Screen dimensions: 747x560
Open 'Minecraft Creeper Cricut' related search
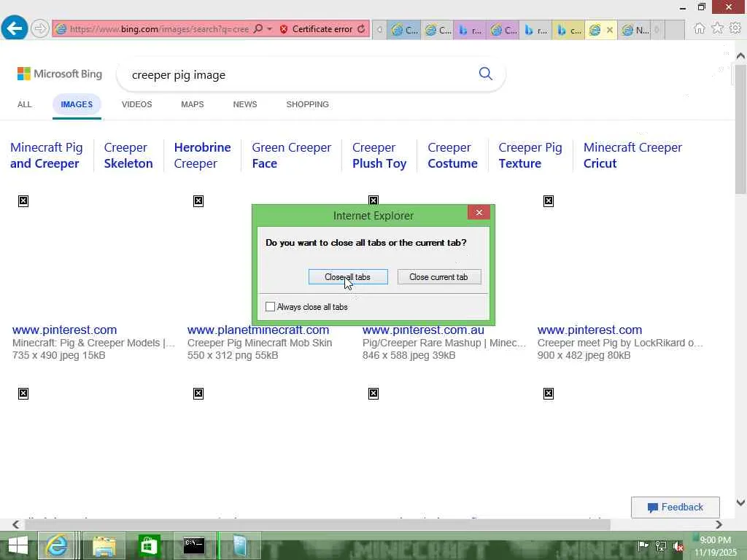[x=632, y=155]
